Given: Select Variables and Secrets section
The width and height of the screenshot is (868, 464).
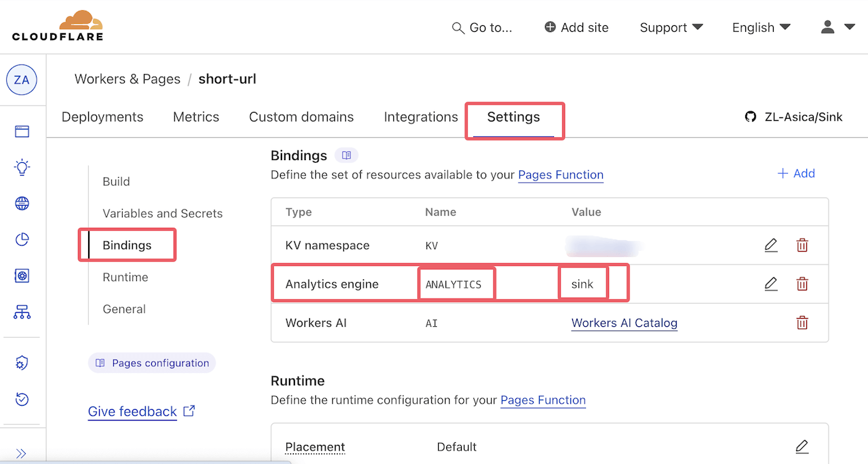Looking at the screenshot, I should 163,214.
